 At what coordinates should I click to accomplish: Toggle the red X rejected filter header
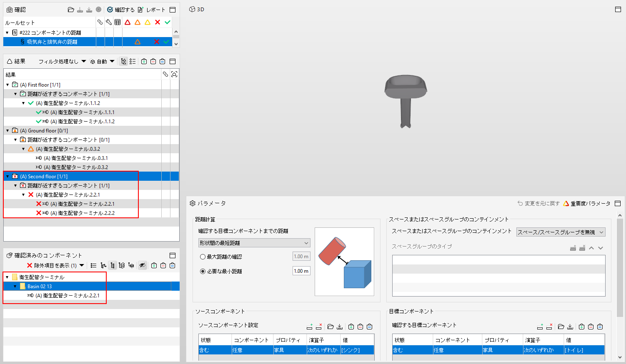[158, 22]
